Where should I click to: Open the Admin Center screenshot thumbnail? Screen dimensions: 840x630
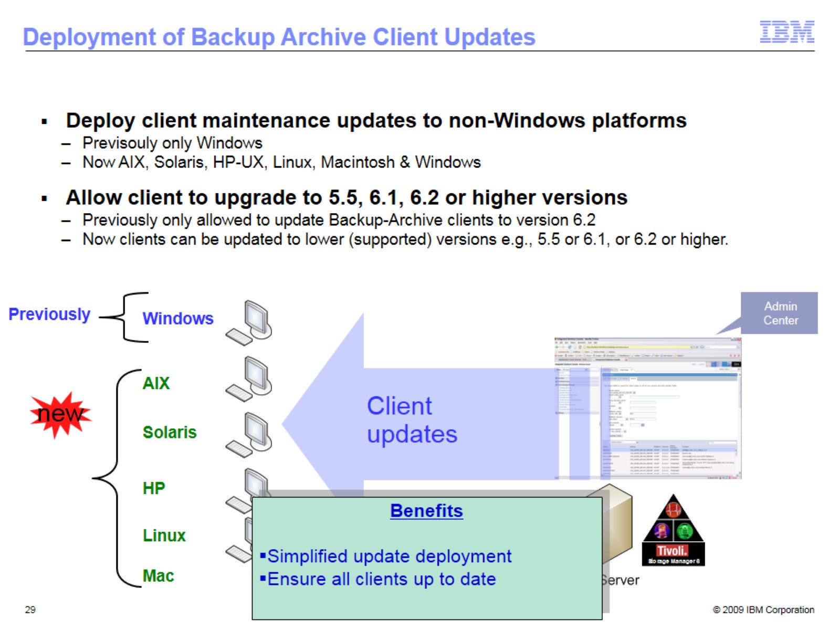(x=648, y=408)
